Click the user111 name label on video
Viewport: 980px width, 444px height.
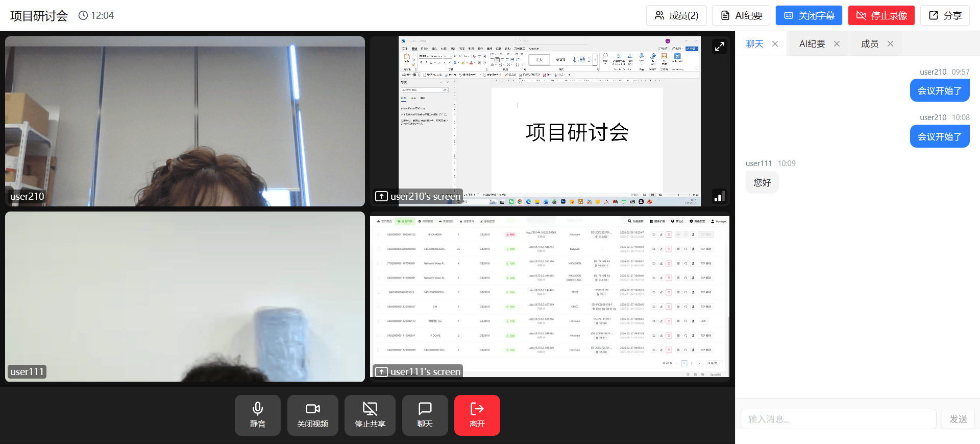(27, 371)
